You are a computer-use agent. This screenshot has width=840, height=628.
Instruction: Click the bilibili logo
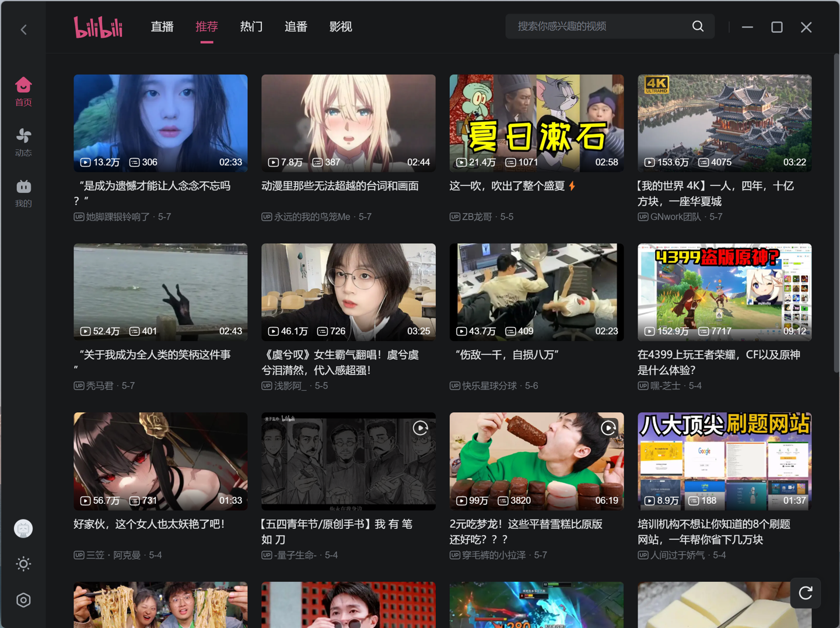point(98,27)
